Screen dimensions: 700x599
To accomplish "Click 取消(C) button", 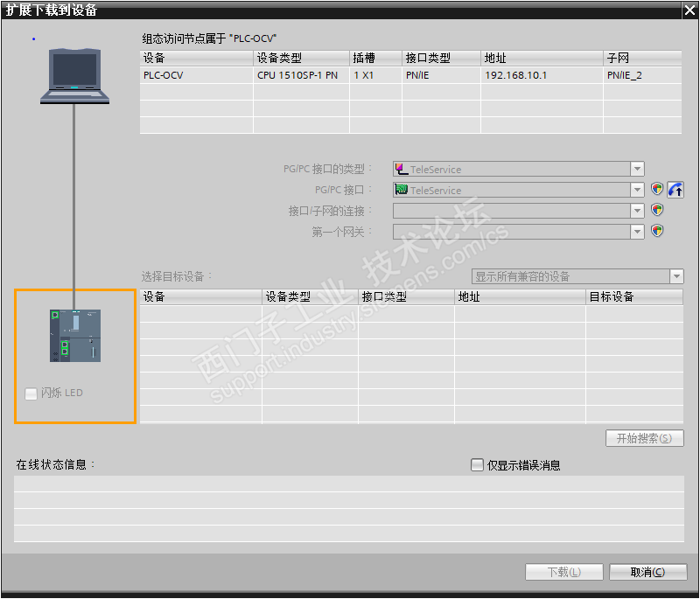I will pyautogui.click(x=647, y=572).
